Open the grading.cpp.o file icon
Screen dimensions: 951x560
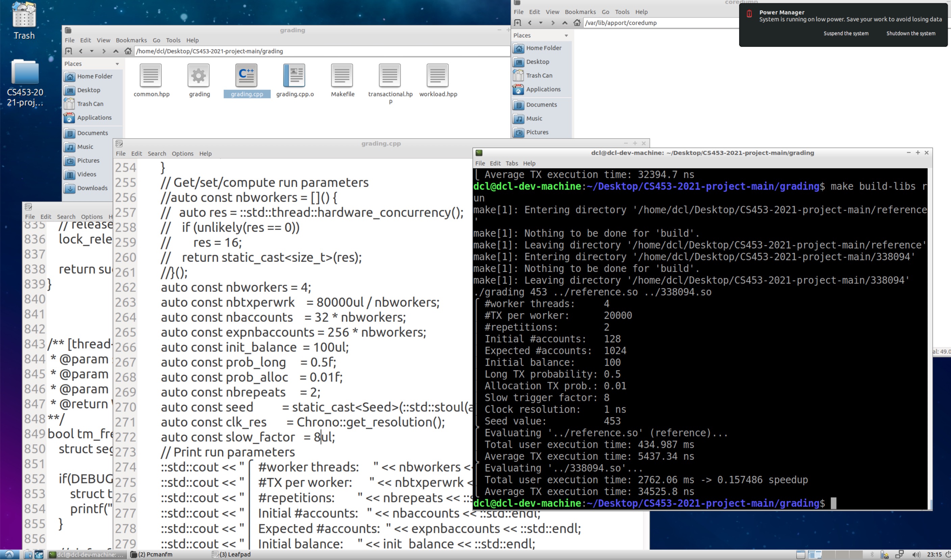(294, 75)
